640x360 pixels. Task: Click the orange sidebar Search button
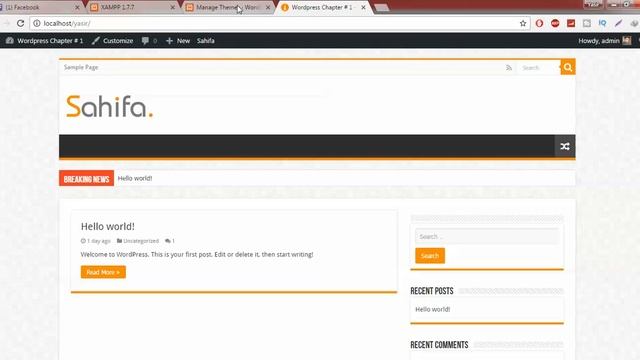tap(430, 256)
